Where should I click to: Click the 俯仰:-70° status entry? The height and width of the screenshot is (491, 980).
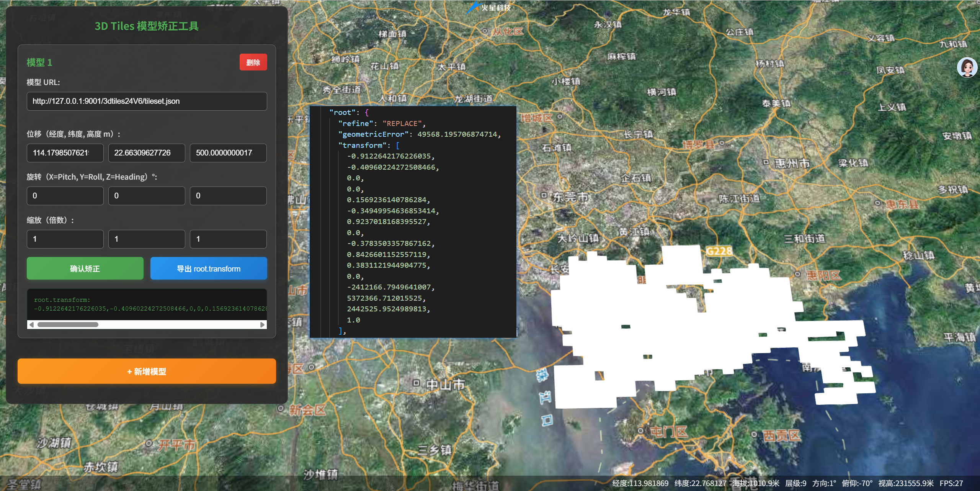tap(857, 483)
